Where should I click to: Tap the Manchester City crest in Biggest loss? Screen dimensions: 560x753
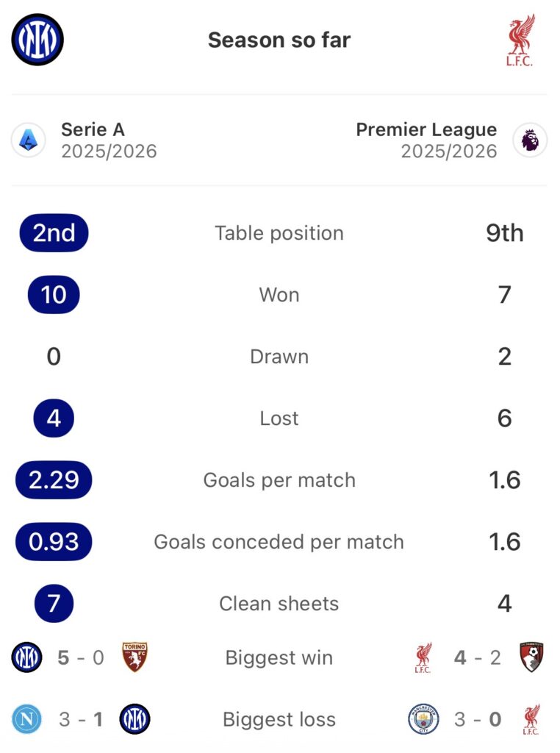[x=423, y=719]
